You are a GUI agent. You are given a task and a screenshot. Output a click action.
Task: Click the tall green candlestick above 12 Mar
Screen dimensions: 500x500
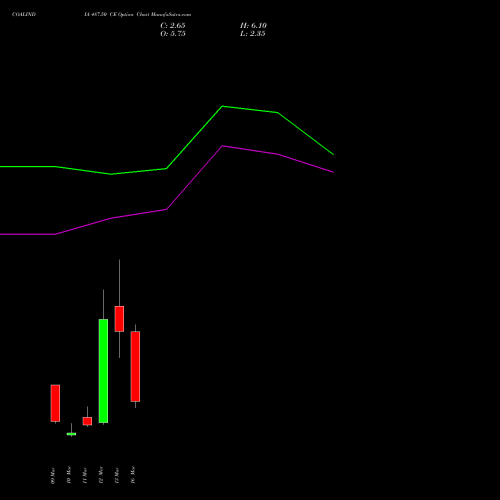point(103,371)
